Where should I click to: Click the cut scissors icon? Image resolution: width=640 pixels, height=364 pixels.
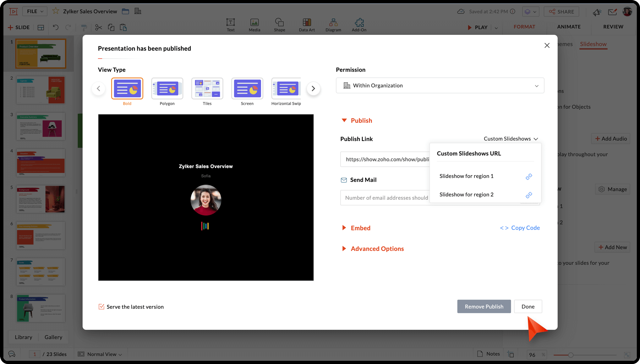pyautogui.click(x=98, y=28)
